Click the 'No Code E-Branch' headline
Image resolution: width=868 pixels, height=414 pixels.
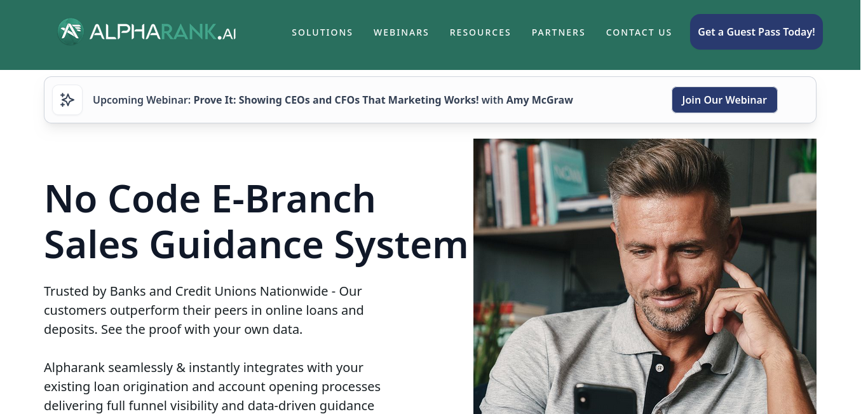click(255, 221)
